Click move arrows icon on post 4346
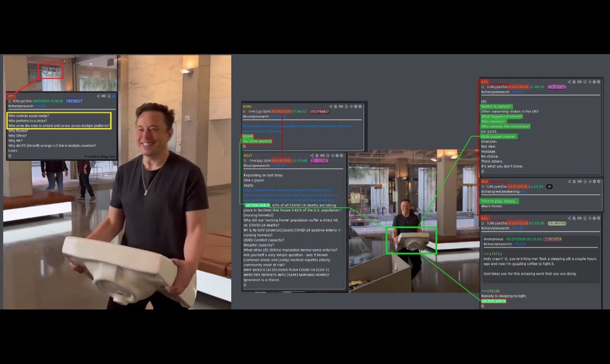Image resolution: width=610 pixels, height=364 pixels. (351, 107)
